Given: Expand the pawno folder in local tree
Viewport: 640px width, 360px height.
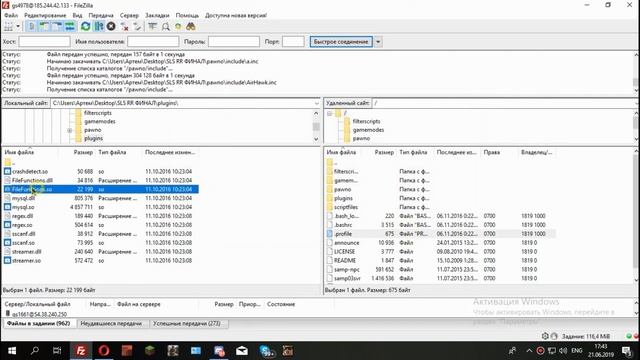Looking at the screenshot, I should click(x=69, y=130).
